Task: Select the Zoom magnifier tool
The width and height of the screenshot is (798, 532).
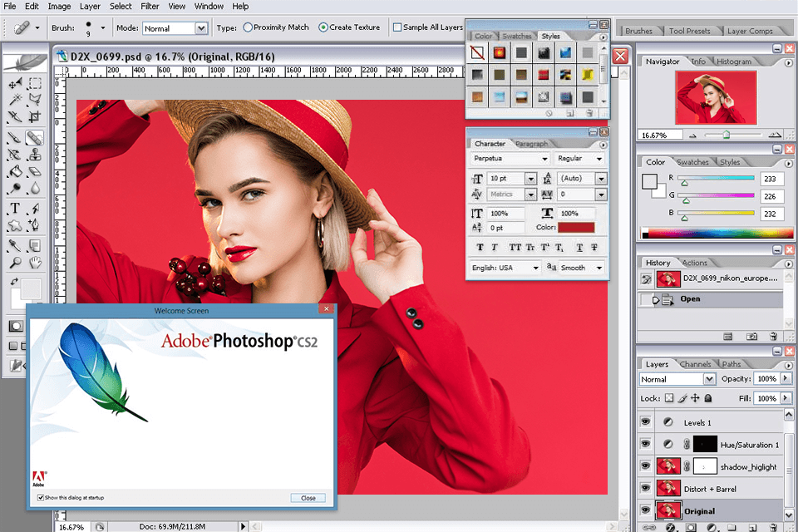Action: pyautogui.click(x=15, y=263)
